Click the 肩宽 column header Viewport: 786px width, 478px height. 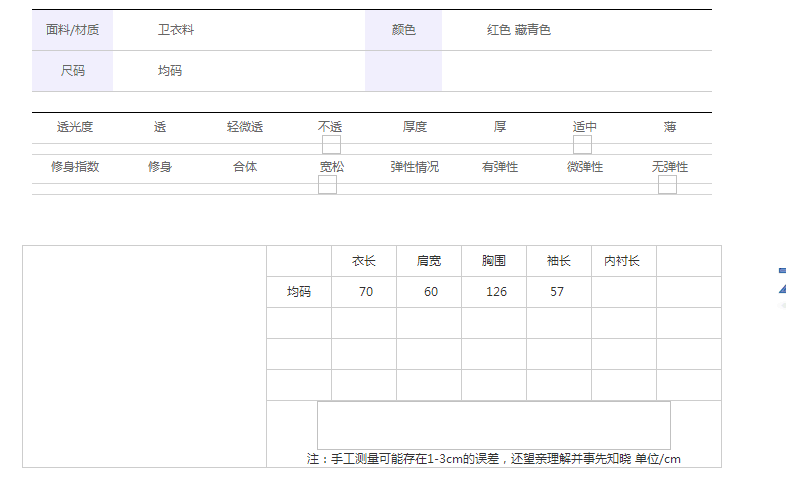429,261
